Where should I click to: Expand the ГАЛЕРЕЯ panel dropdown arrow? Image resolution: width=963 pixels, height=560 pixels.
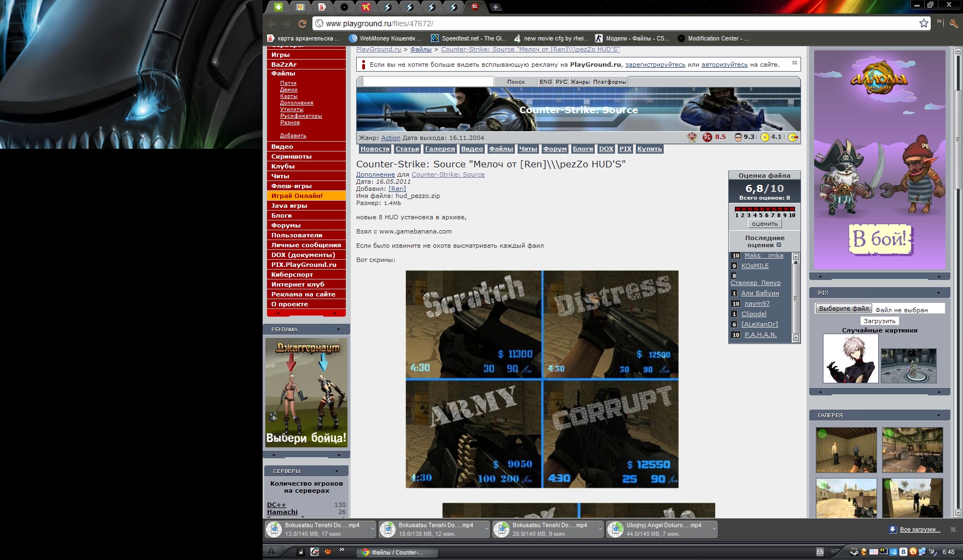click(938, 415)
